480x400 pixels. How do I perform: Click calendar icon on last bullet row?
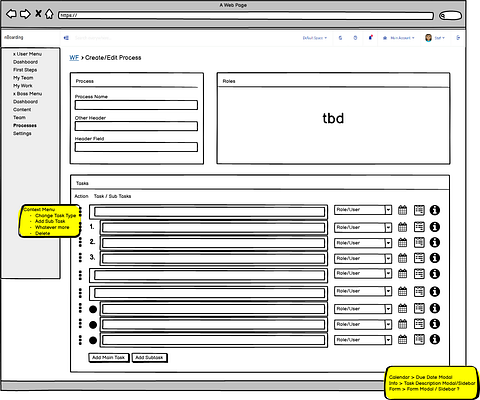(402, 339)
